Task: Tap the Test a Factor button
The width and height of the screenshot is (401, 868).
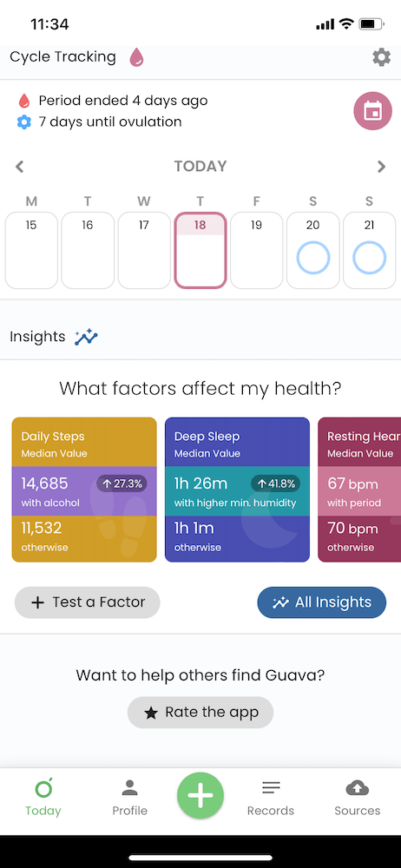Action: coord(88,602)
